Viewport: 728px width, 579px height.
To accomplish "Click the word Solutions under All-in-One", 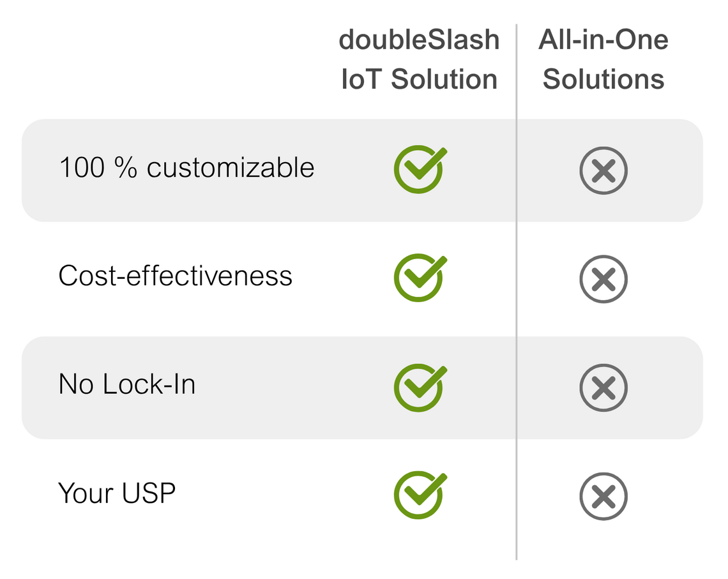I will [x=603, y=80].
